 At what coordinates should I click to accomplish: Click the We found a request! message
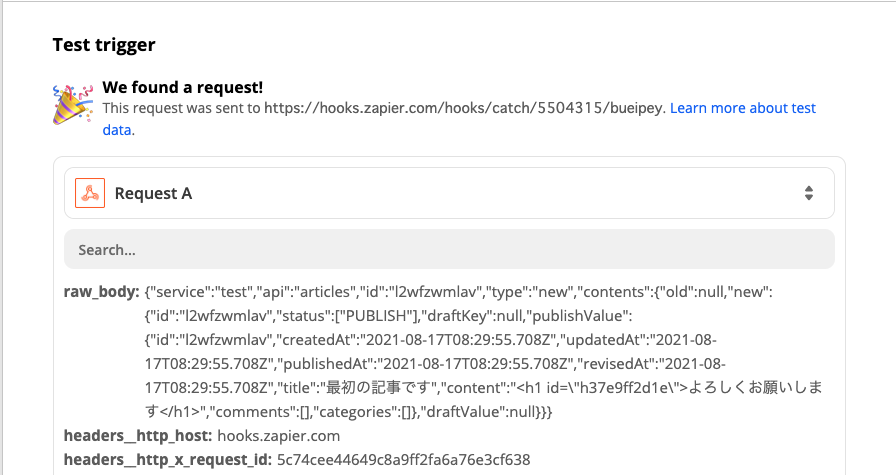tap(181, 87)
